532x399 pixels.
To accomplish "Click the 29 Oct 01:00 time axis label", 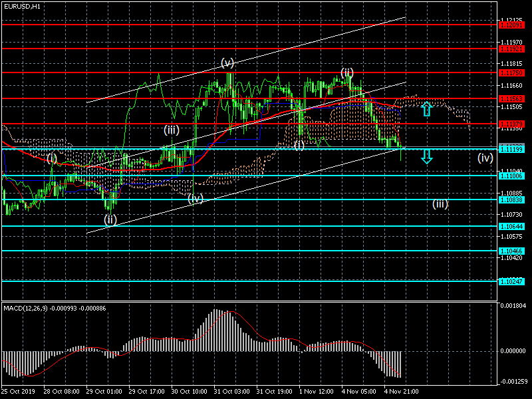I will coord(104,391).
